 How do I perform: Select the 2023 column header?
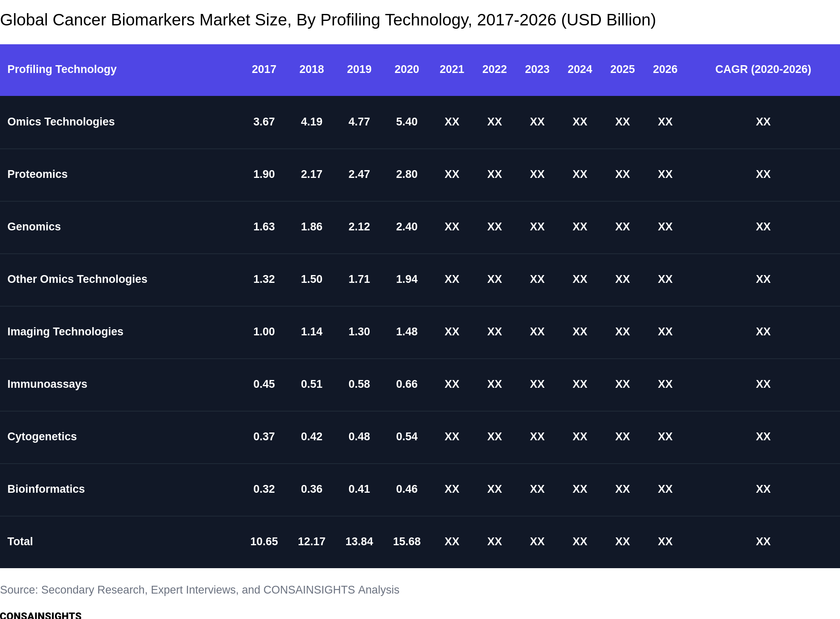tap(537, 69)
